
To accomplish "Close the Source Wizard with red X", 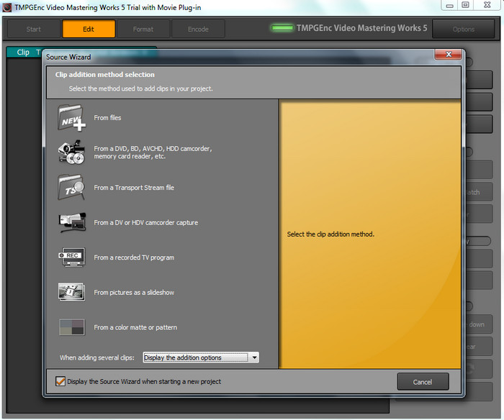I will coord(449,54).
